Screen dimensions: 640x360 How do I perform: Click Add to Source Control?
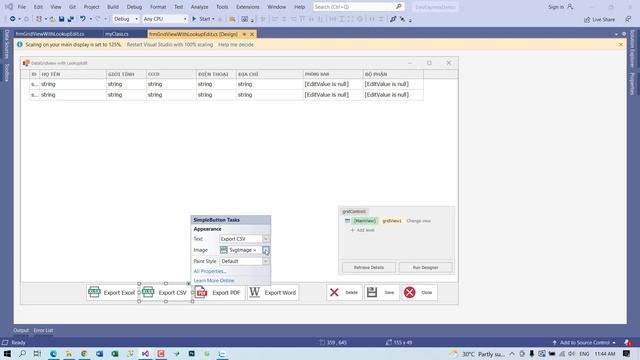tap(584, 342)
